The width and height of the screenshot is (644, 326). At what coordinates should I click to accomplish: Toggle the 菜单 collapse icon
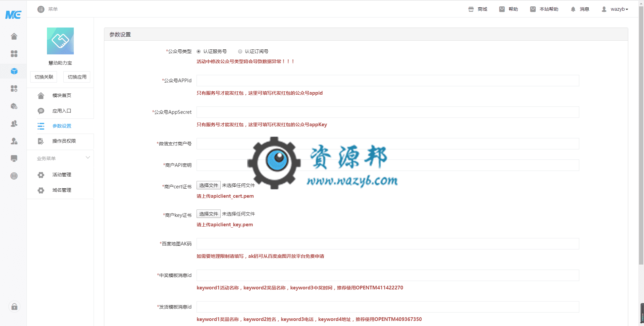41,9
